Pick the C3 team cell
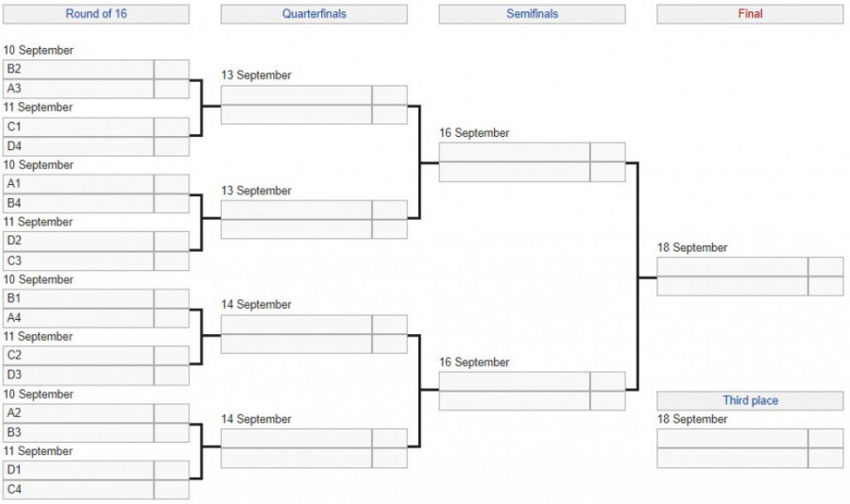Image resolution: width=850 pixels, height=504 pixels. (78, 260)
